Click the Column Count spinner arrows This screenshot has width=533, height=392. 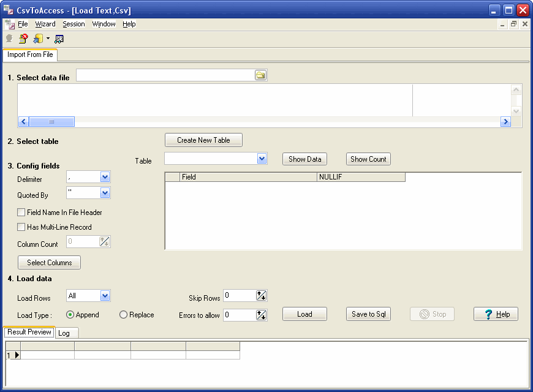[x=105, y=242]
